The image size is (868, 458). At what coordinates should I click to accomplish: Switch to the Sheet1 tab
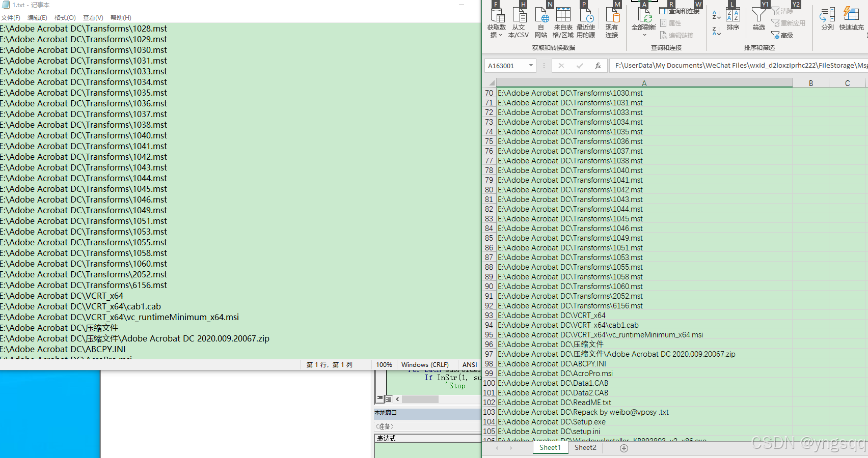[x=550, y=448]
